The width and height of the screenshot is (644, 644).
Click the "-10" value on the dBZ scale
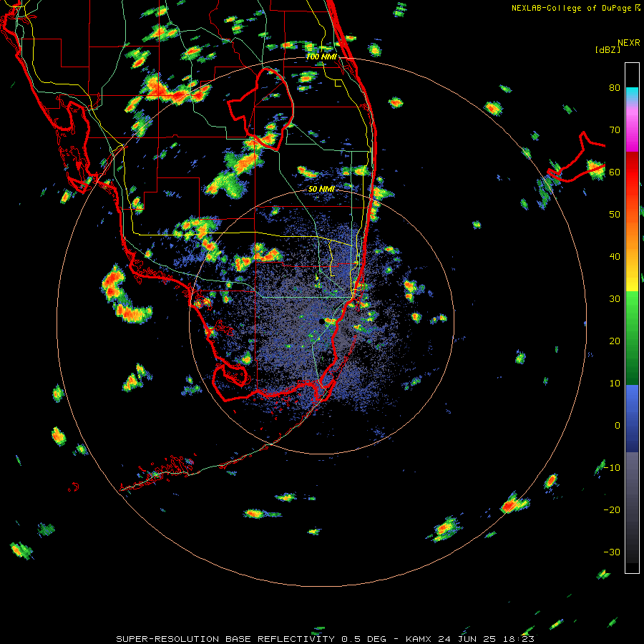(x=612, y=467)
